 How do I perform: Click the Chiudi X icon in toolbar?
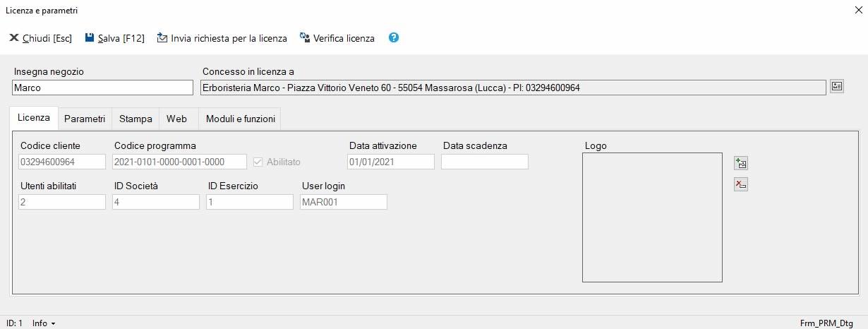tap(13, 38)
